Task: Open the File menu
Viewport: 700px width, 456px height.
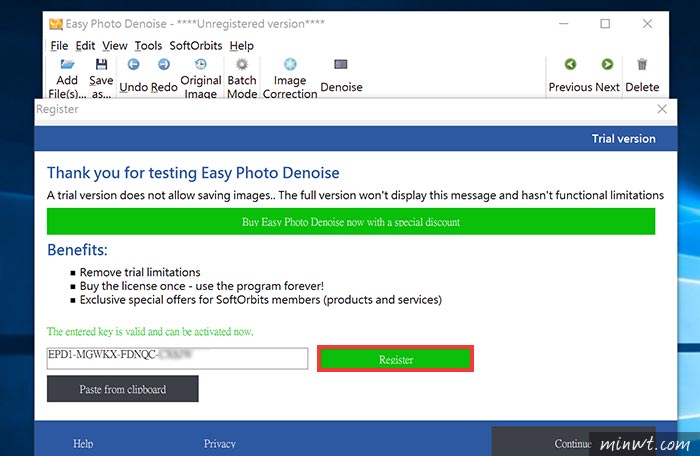Action: tap(59, 46)
